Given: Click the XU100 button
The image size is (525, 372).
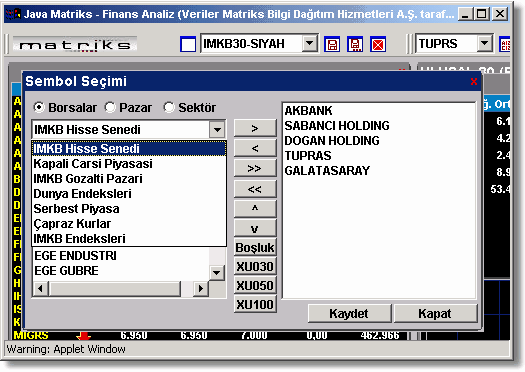Looking at the screenshot, I should coord(255,305).
